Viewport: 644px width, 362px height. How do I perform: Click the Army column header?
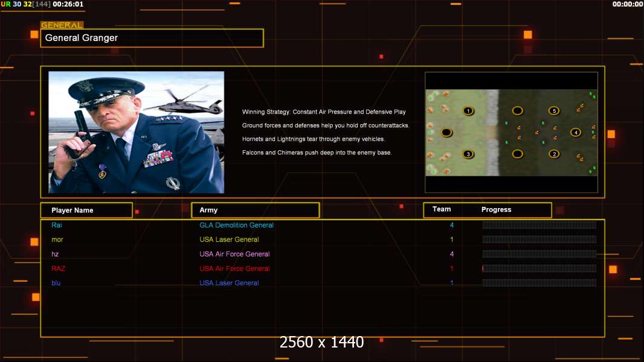click(256, 210)
